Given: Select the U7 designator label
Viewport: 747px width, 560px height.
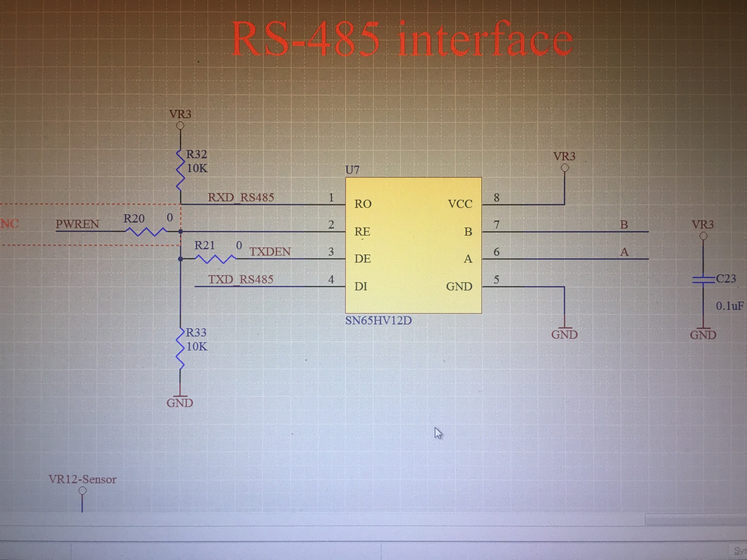Looking at the screenshot, I should pos(352,170).
